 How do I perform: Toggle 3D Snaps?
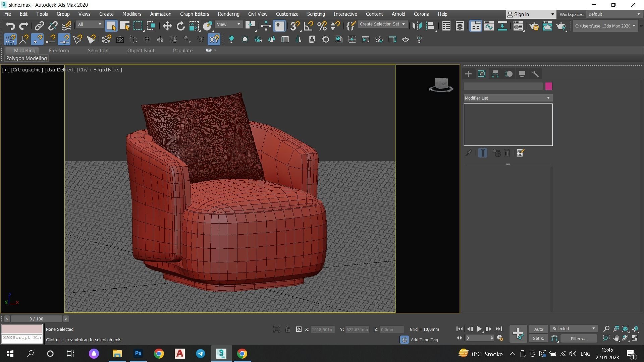pyautogui.click(x=295, y=26)
